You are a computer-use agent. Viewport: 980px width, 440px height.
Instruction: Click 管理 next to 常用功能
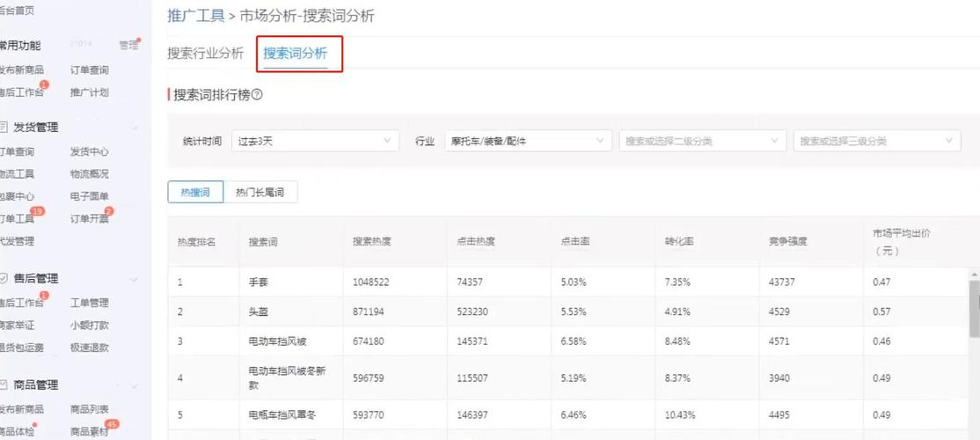tap(128, 45)
